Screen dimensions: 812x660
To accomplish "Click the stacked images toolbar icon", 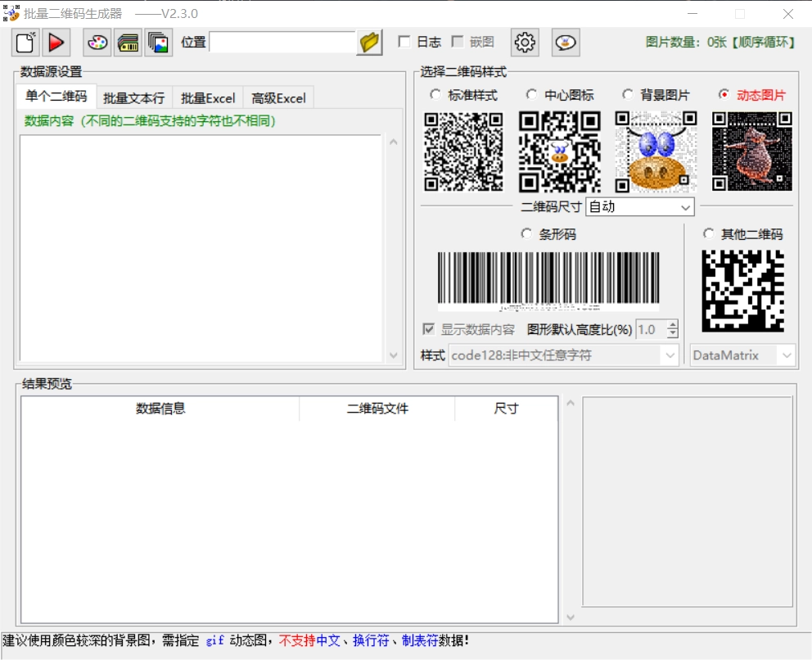I will click(x=158, y=43).
